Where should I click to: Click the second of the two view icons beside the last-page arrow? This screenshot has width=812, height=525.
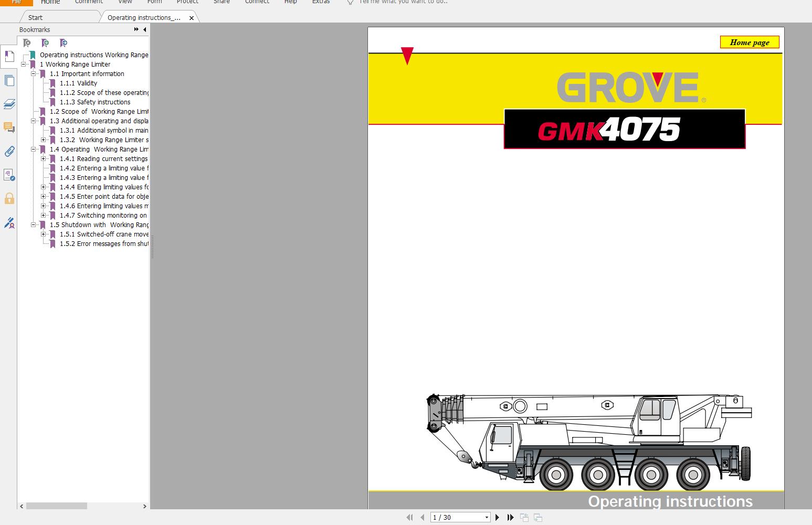pos(537,518)
